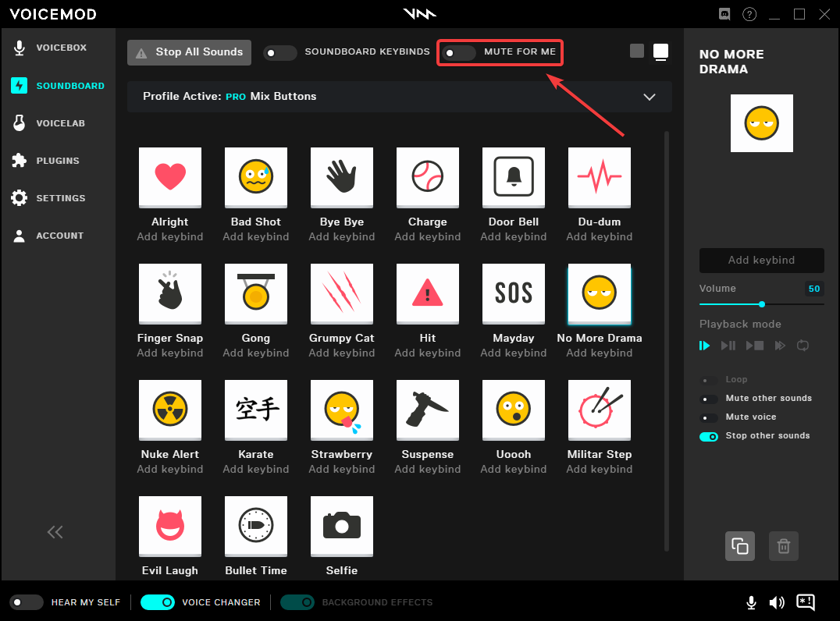Switch to small tile view
Screen dimensions: 840x621
click(637, 51)
